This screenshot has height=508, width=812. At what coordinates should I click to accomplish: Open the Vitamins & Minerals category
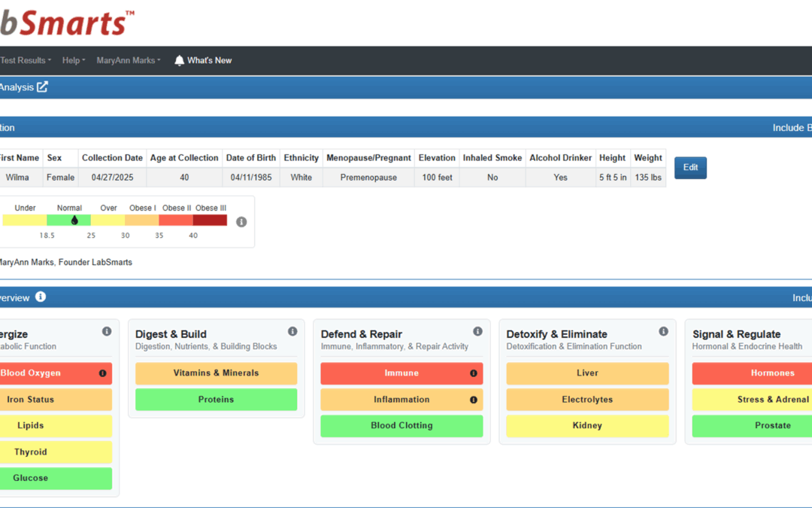[x=216, y=373]
